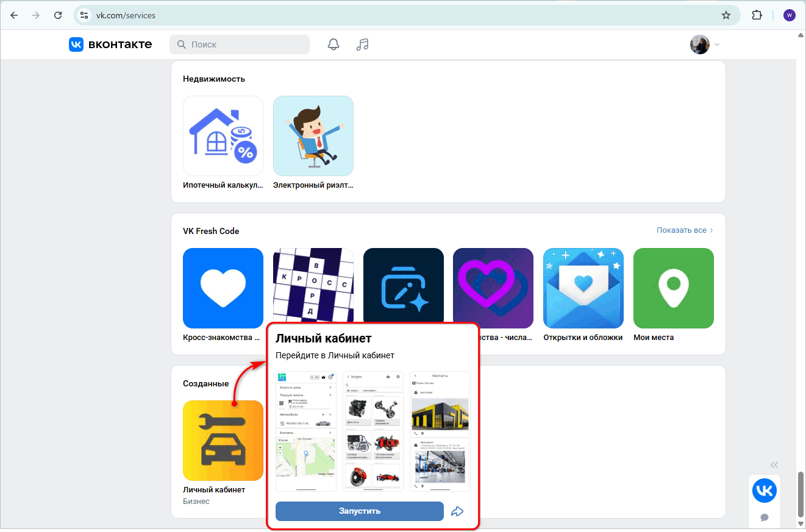Expand the side panel with double chevron

click(774, 465)
